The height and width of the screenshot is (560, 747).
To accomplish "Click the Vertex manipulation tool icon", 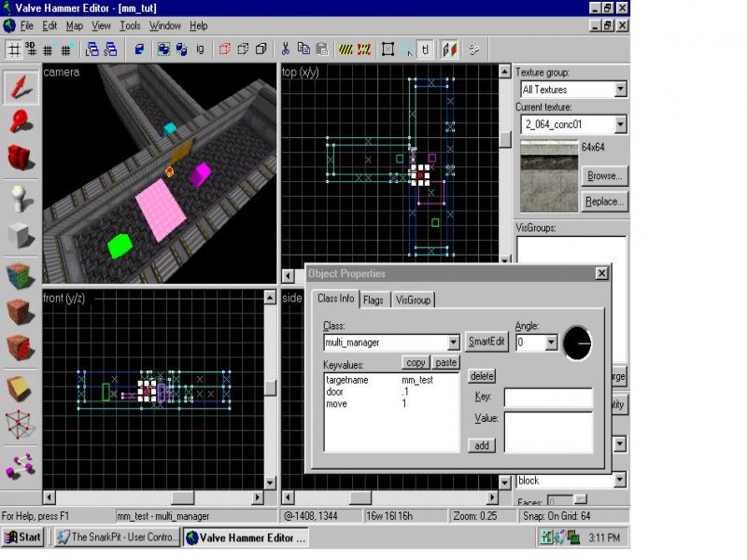I will 21,425.
